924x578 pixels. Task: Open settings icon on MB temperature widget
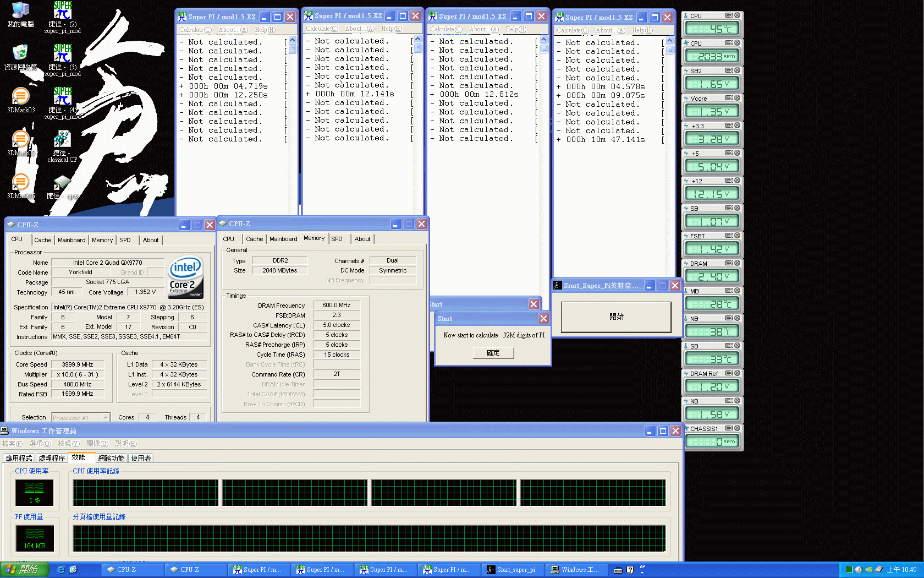coord(729,291)
